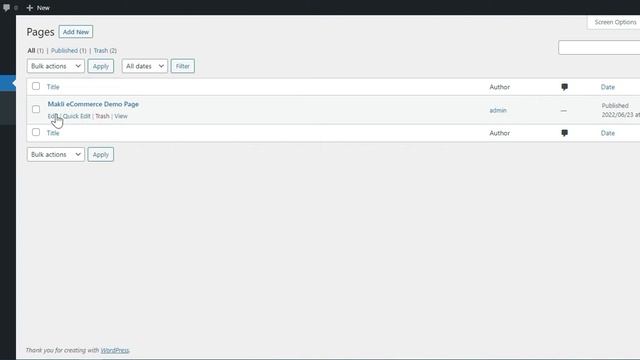Open New menu in admin bar
Viewport: 640px width, 360px height.
[38, 7]
